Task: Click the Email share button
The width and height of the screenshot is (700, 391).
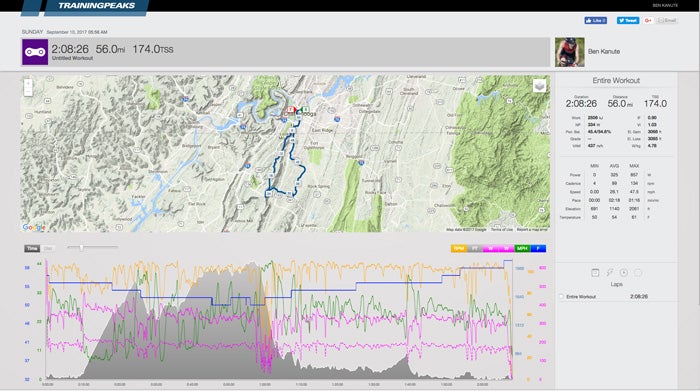Action: (667, 21)
